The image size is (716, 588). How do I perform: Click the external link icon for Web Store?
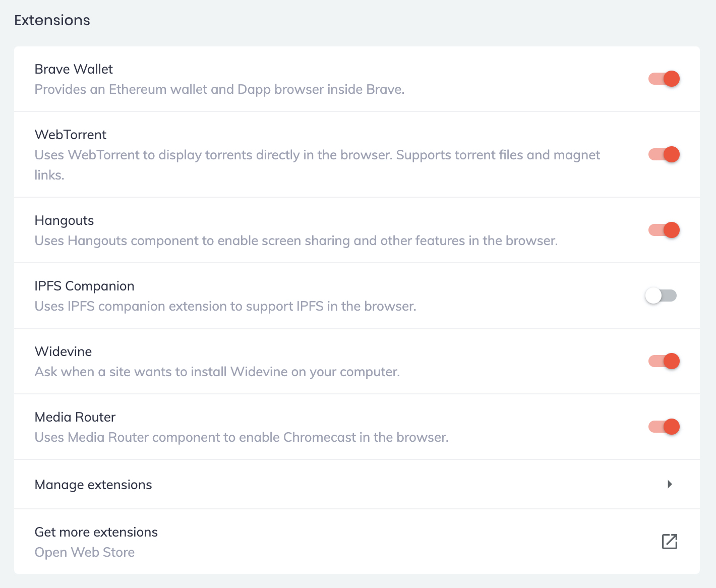click(669, 542)
